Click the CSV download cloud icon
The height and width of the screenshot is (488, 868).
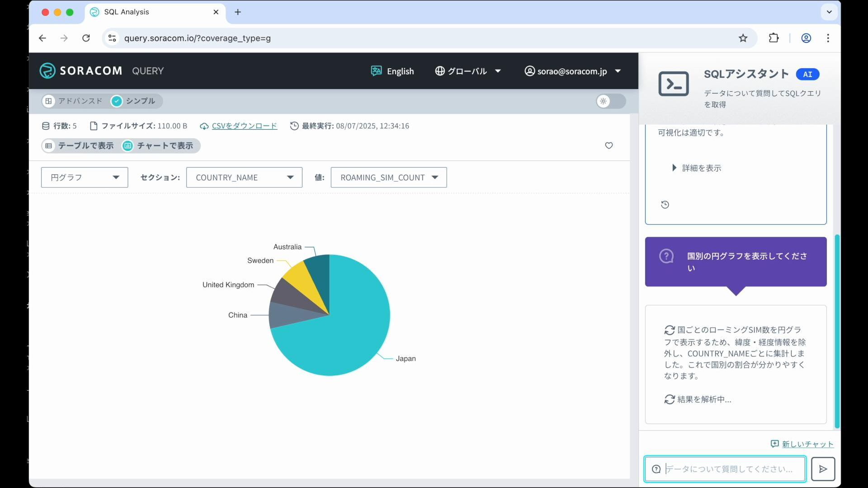[204, 126]
